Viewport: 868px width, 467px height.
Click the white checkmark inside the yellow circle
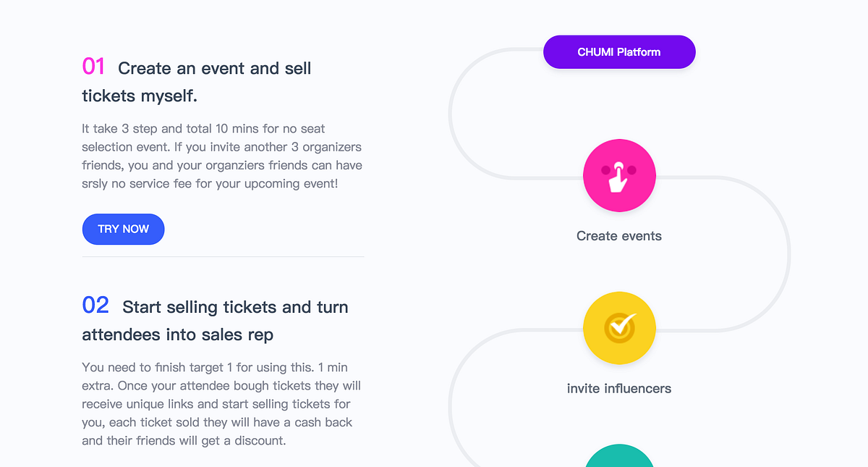[x=619, y=328]
